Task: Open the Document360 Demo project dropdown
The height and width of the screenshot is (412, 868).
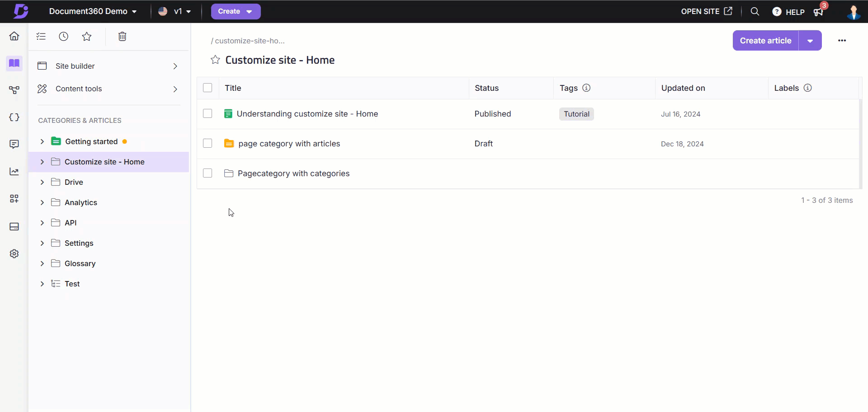Action: click(93, 12)
